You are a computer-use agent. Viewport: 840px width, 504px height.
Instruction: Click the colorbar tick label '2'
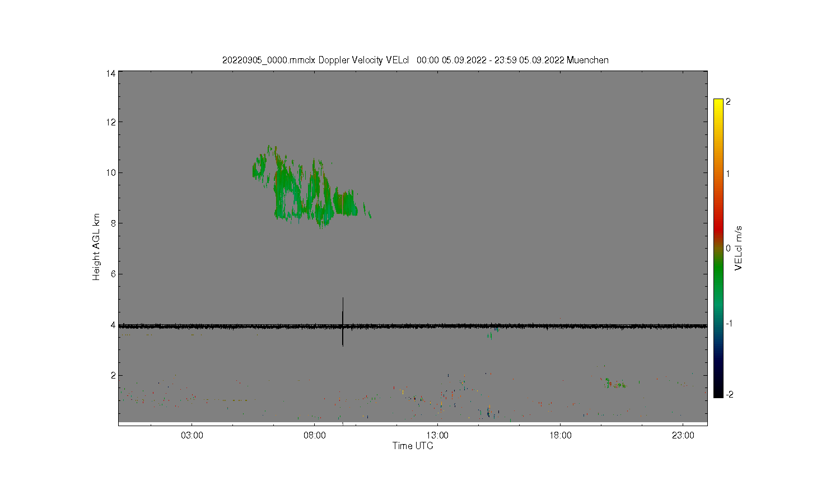[x=728, y=102]
